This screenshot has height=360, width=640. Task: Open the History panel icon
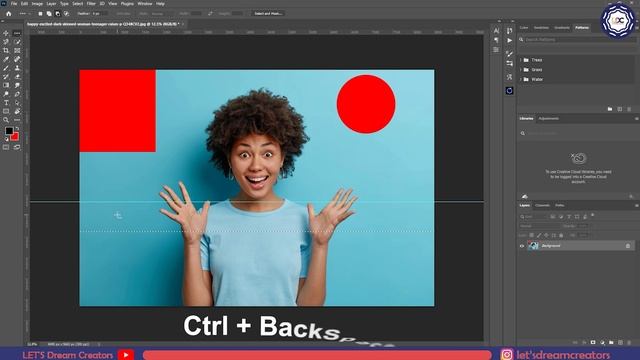(509, 31)
